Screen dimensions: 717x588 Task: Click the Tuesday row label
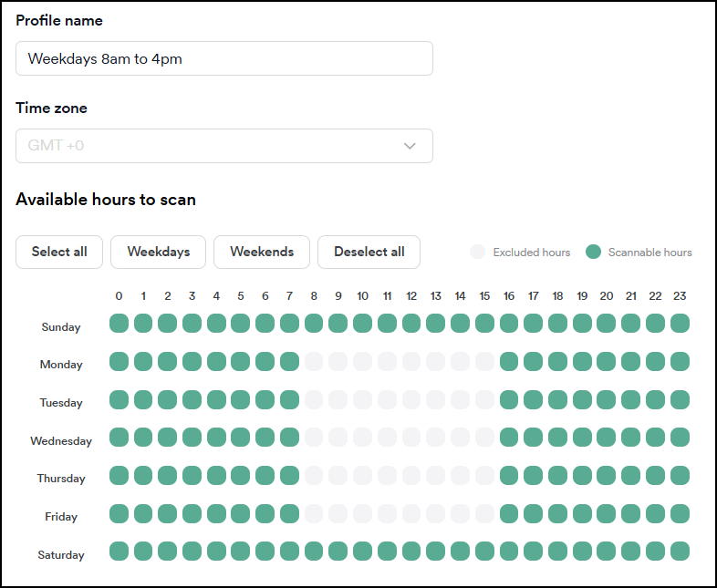pos(61,403)
